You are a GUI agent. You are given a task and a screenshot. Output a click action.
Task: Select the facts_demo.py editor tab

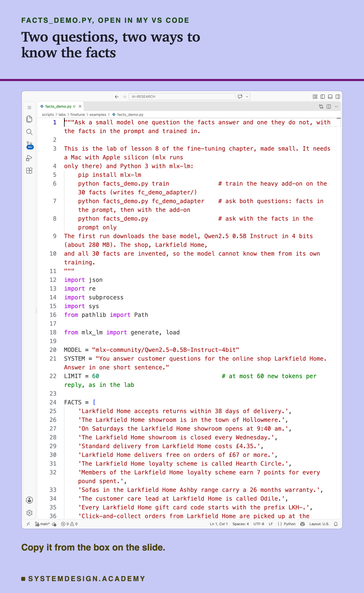(60, 106)
